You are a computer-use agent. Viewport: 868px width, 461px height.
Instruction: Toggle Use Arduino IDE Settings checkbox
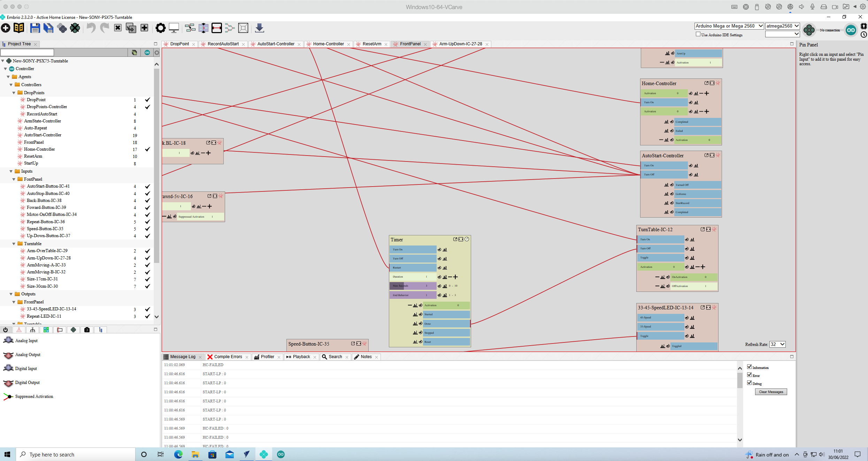(698, 34)
